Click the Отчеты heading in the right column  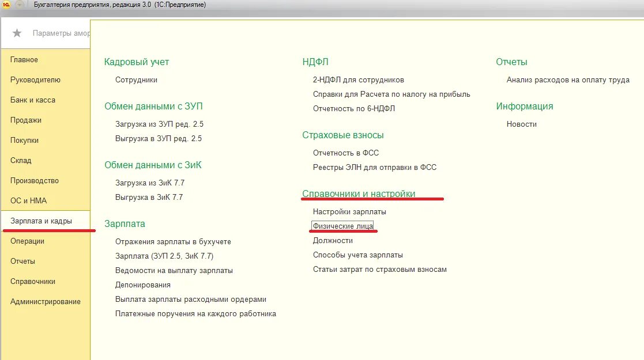[512, 62]
